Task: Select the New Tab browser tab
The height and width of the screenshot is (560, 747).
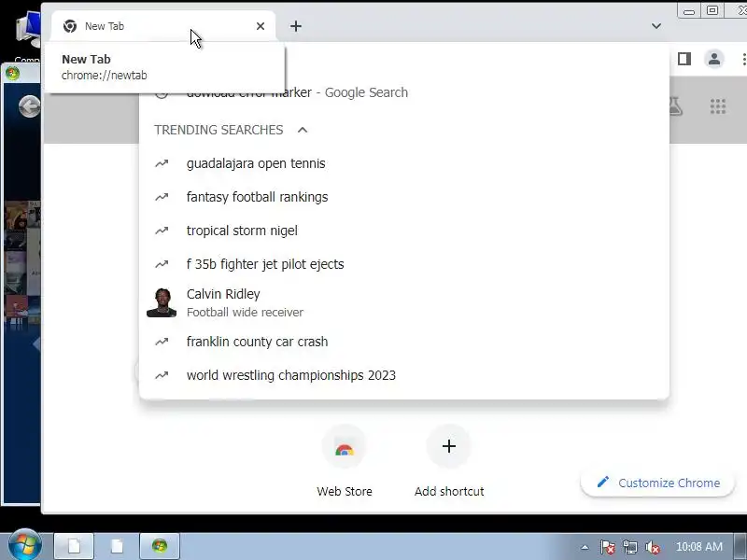Action: coord(163,26)
